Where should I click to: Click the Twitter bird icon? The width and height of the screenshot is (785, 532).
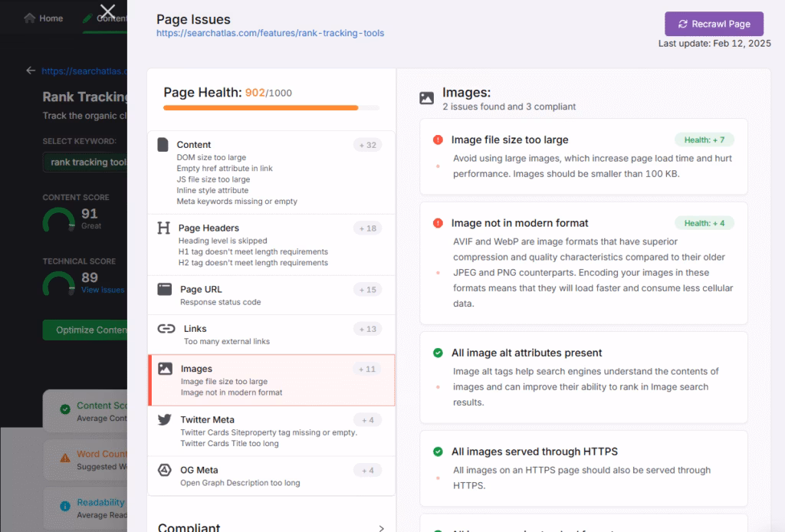164,419
